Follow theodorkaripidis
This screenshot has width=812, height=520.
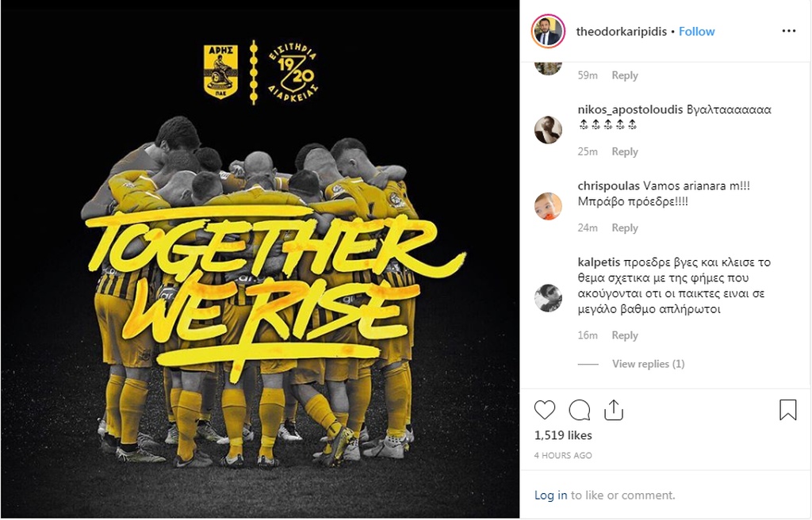[696, 32]
